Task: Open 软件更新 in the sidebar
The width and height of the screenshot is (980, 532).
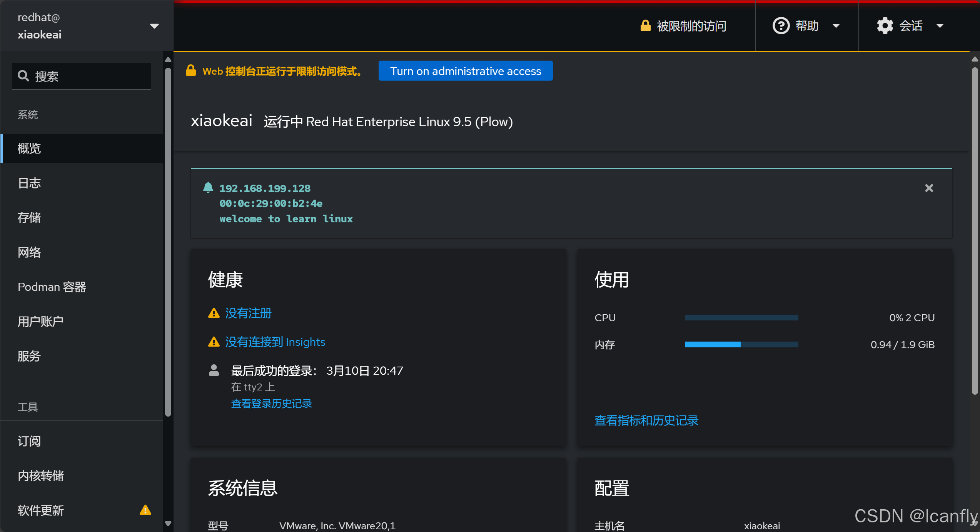Action: [x=82, y=510]
